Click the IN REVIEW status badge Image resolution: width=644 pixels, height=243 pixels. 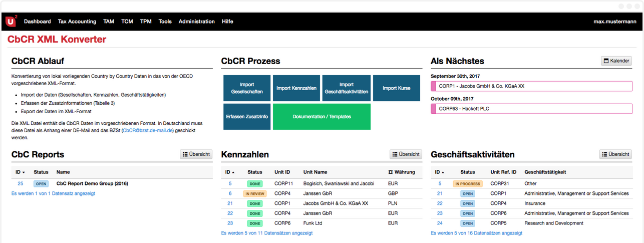pos(255,193)
